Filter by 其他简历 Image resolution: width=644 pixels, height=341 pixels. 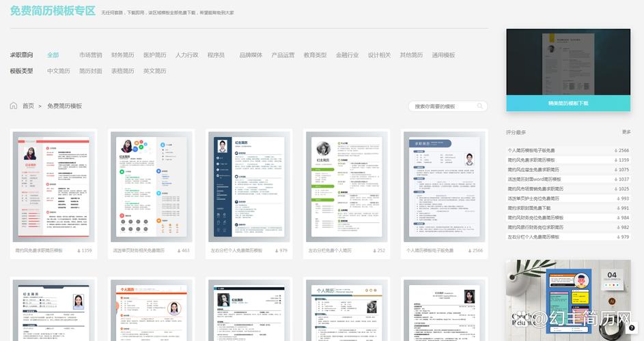411,55
